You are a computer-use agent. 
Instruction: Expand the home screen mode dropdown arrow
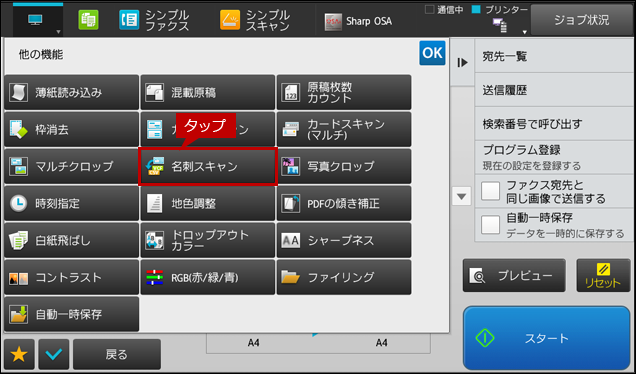click(x=58, y=32)
